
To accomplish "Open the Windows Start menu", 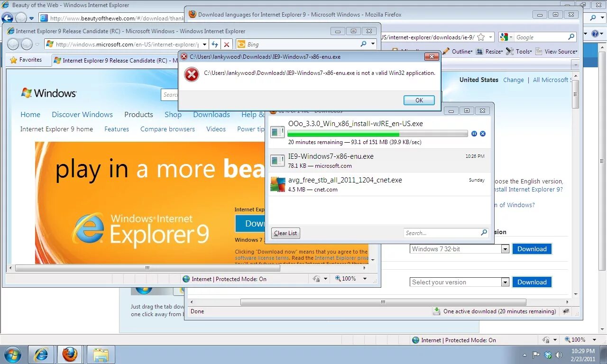I will (12, 354).
